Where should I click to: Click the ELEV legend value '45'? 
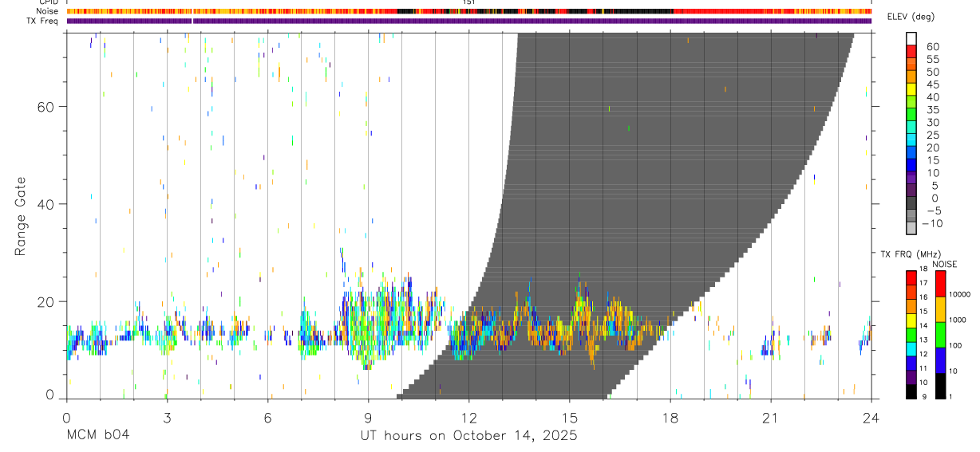pos(932,85)
